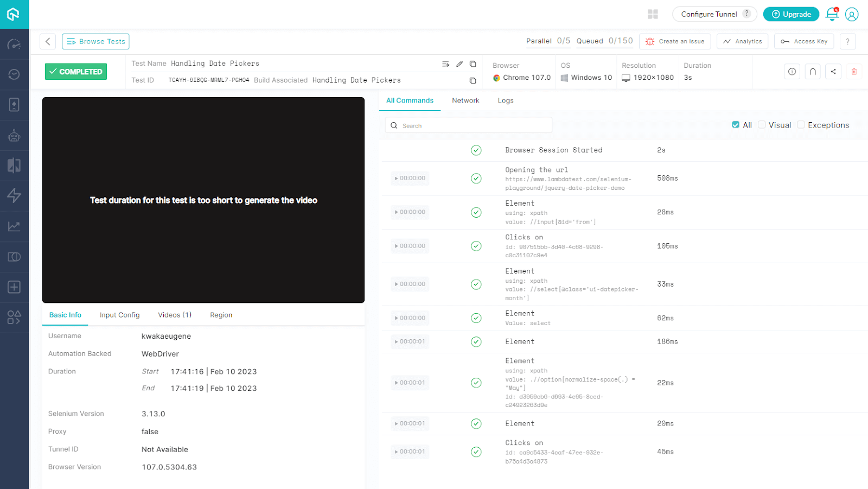The width and height of the screenshot is (868, 489).
Task: Edit the test name with the pencil icon
Action: click(459, 63)
